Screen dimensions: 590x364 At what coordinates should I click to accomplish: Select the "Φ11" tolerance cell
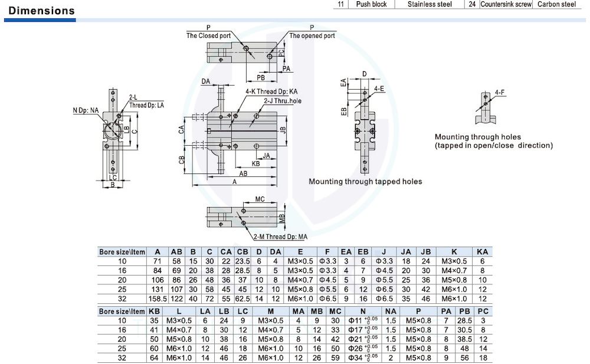click(363, 321)
